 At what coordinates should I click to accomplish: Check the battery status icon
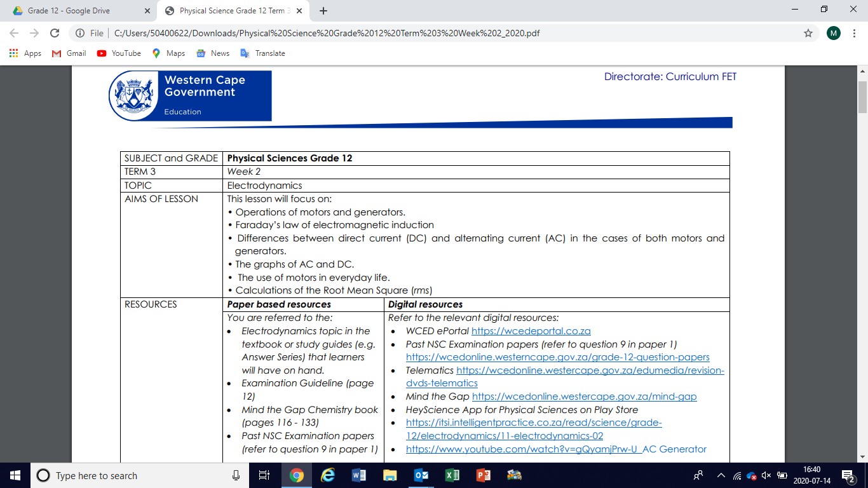click(x=782, y=475)
